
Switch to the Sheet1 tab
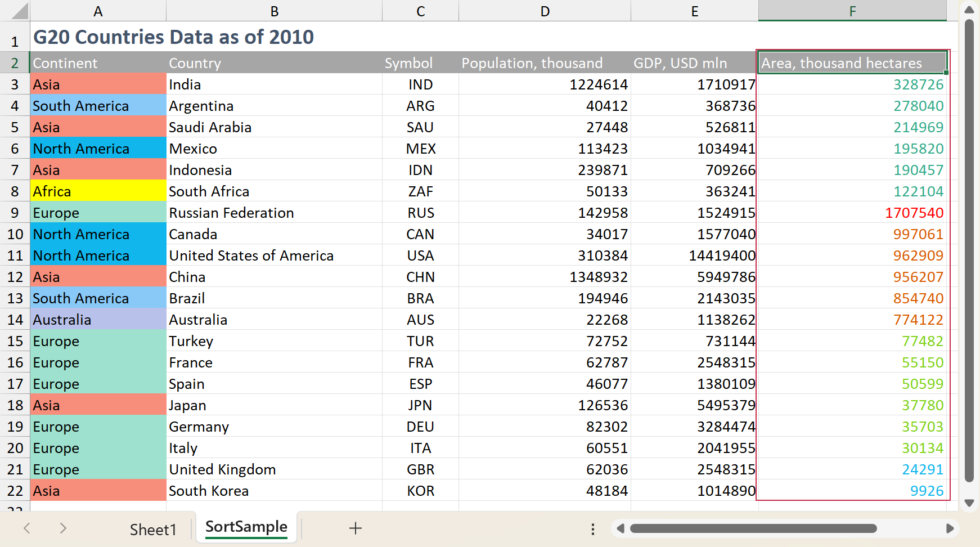click(153, 530)
